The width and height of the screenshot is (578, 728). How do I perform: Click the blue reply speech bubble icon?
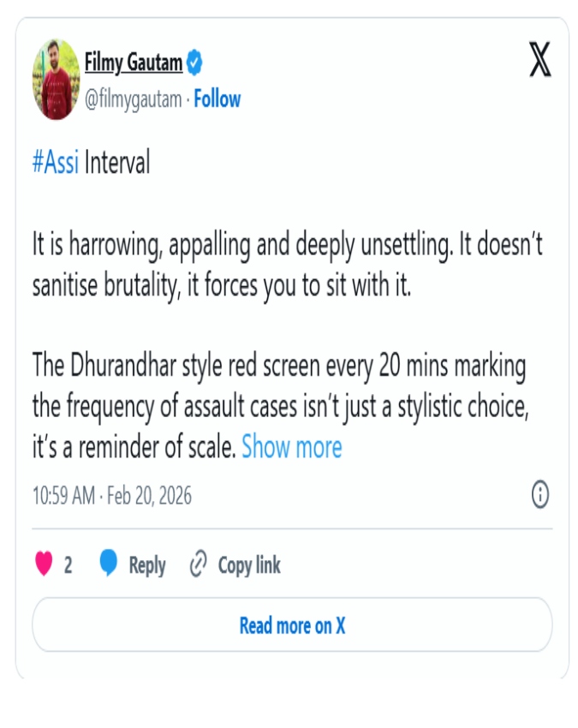[x=109, y=564]
